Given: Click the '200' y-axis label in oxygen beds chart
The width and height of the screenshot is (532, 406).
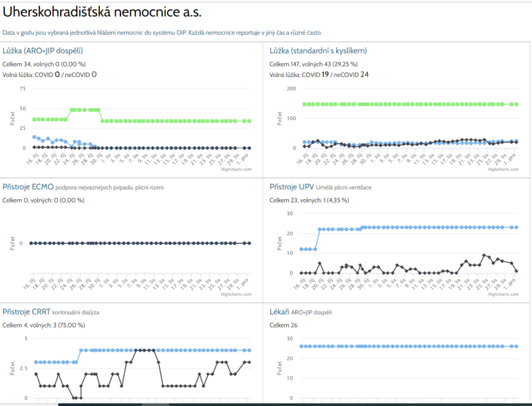Looking at the screenshot, I should click(x=291, y=89).
